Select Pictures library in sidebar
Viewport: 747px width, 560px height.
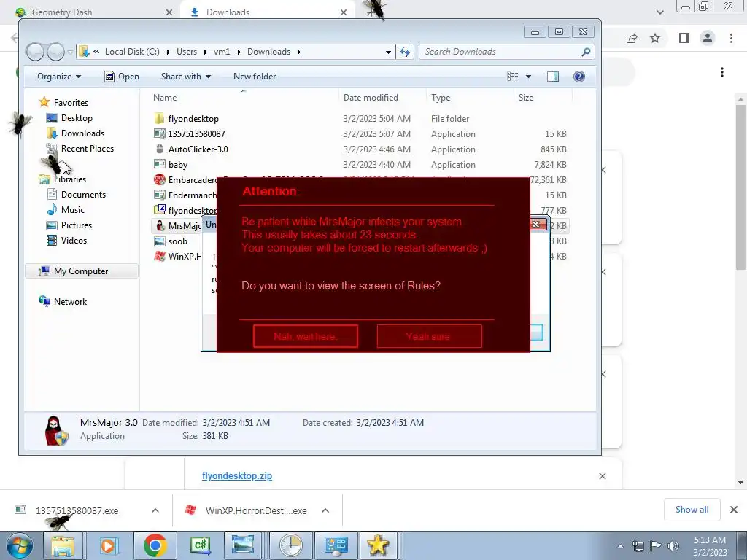pos(76,225)
